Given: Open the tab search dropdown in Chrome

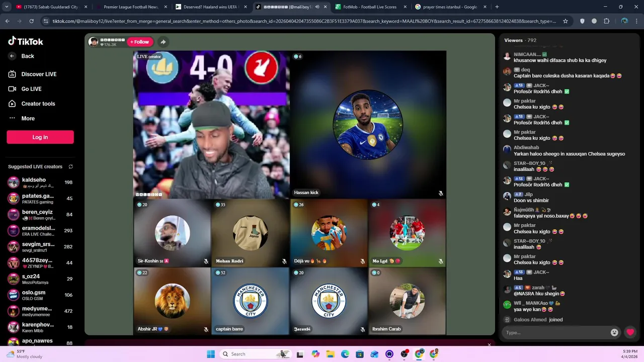Looking at the screenshot, I should click(x=7, y=7).
